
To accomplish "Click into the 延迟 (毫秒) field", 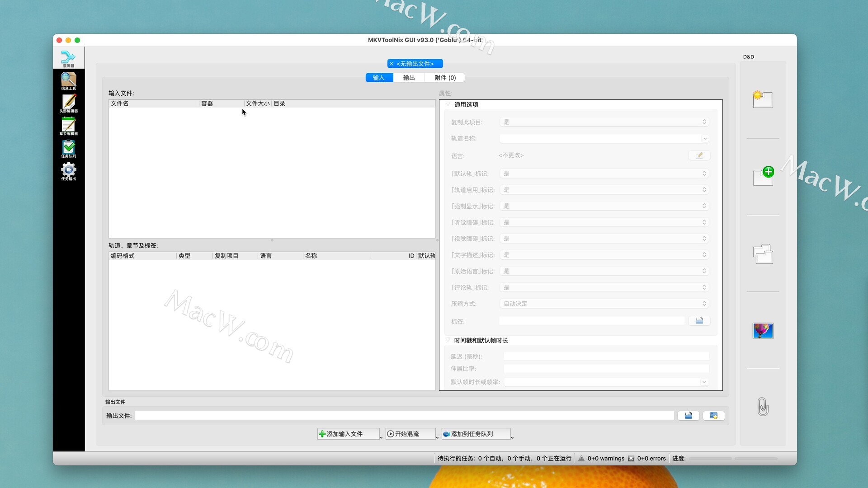I will click(x=606, y=357).
